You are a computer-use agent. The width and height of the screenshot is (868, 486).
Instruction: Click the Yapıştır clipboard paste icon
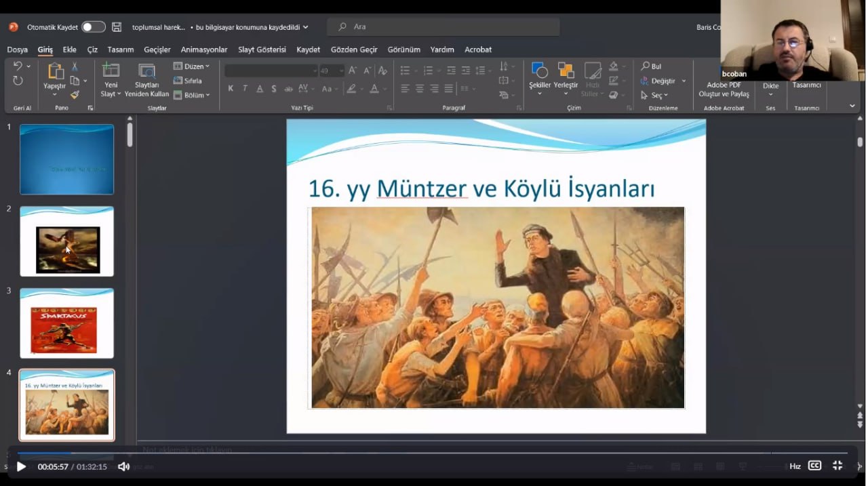(55, 70)
